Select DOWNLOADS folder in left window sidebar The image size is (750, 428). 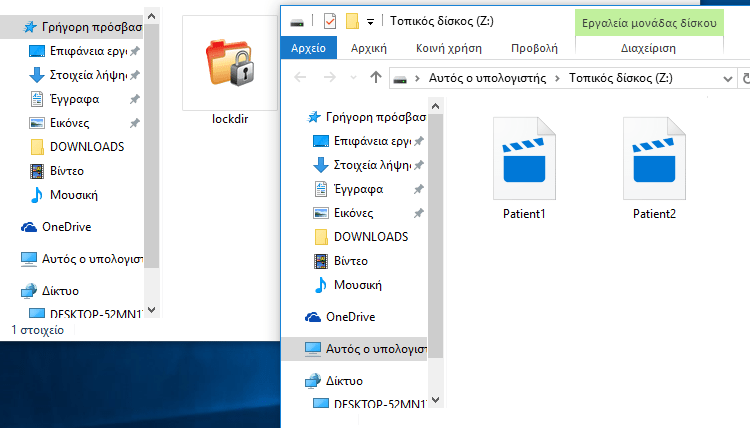click(x=88, y=147)
